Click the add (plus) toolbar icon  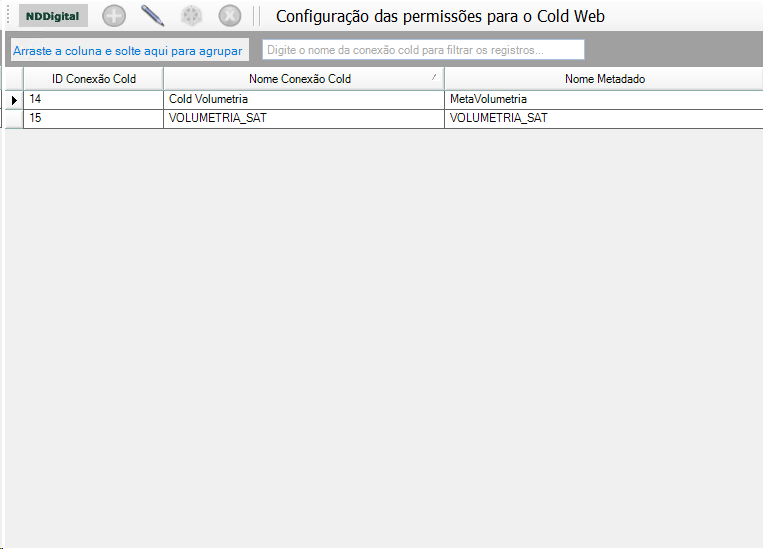pos(114,16)
